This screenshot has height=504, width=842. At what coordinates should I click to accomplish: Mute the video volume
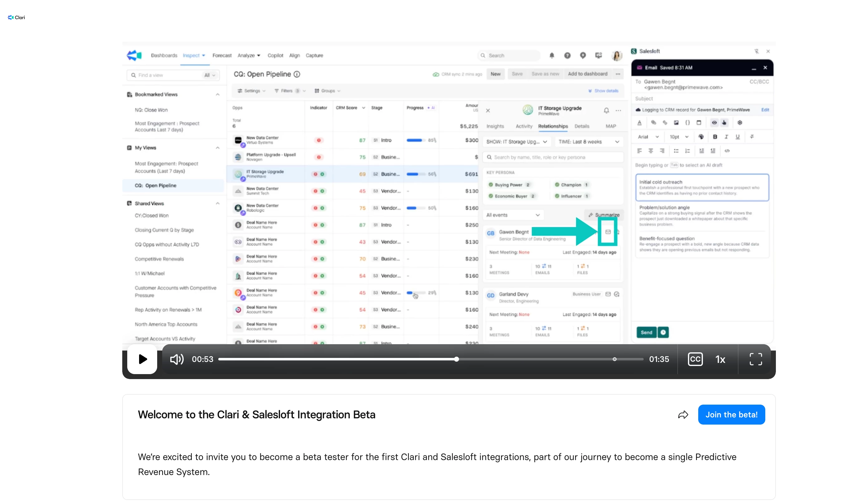pos(177,359)
